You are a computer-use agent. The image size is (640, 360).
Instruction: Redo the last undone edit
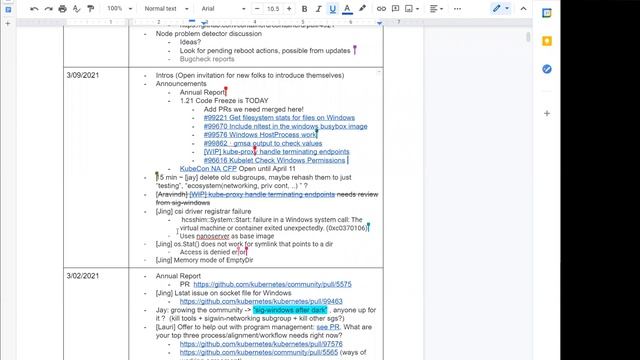coord(48,9)
